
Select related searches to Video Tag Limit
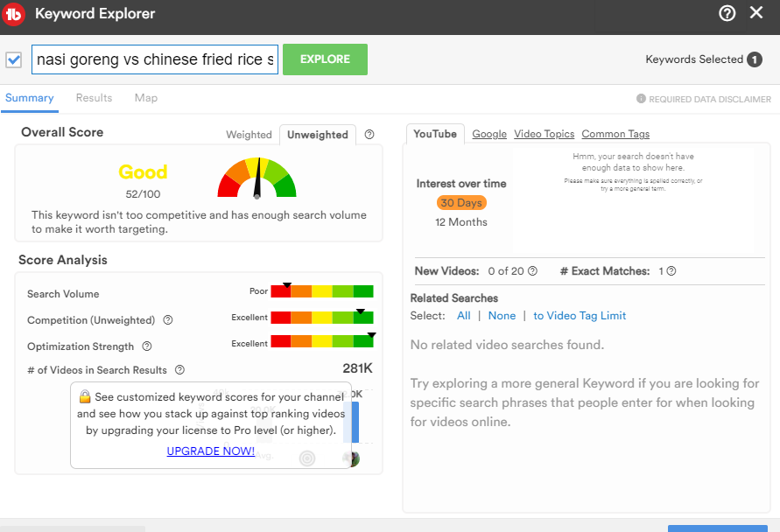(x=580, y=316)
